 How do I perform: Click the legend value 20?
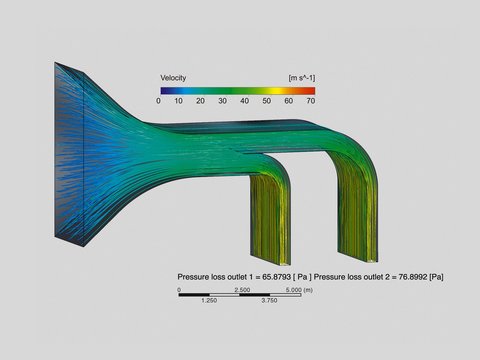pos(200,101)
